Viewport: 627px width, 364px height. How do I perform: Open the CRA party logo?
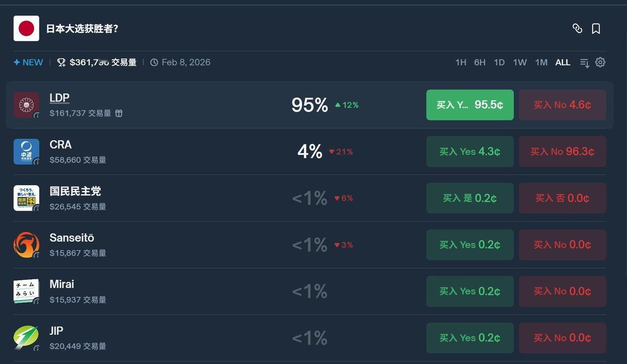click(x=26, y=151)
